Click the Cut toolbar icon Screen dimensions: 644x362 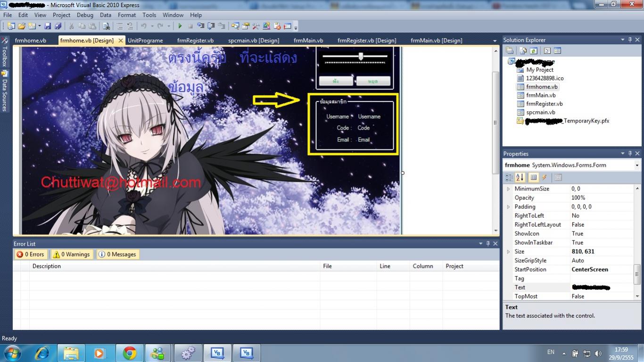(71, 26)
